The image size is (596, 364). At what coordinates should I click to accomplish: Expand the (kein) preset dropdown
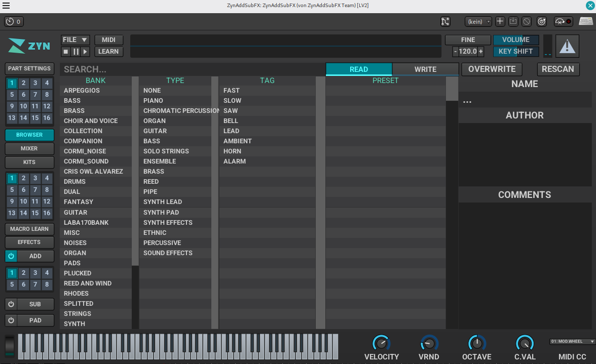(x=478, y=21)
